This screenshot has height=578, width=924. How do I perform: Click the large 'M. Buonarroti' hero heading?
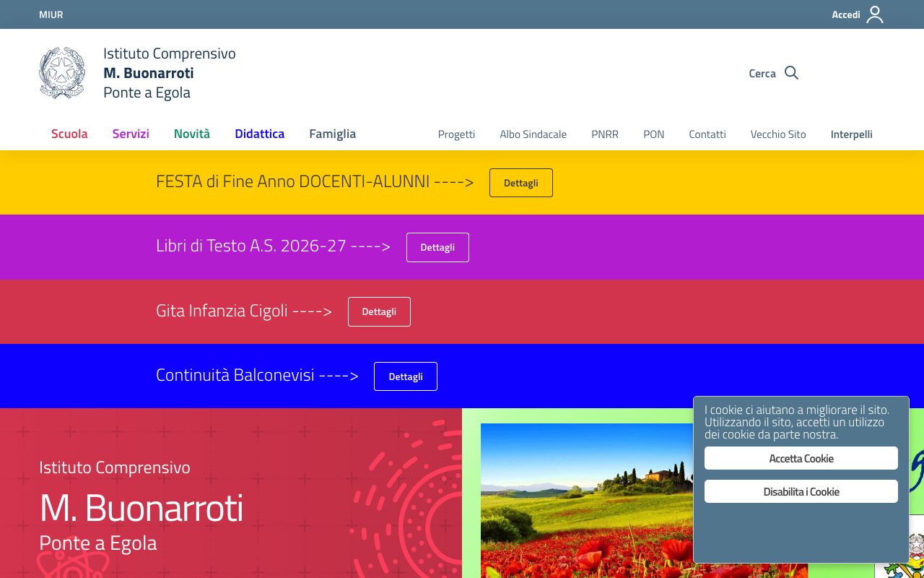tap(141, 508)
